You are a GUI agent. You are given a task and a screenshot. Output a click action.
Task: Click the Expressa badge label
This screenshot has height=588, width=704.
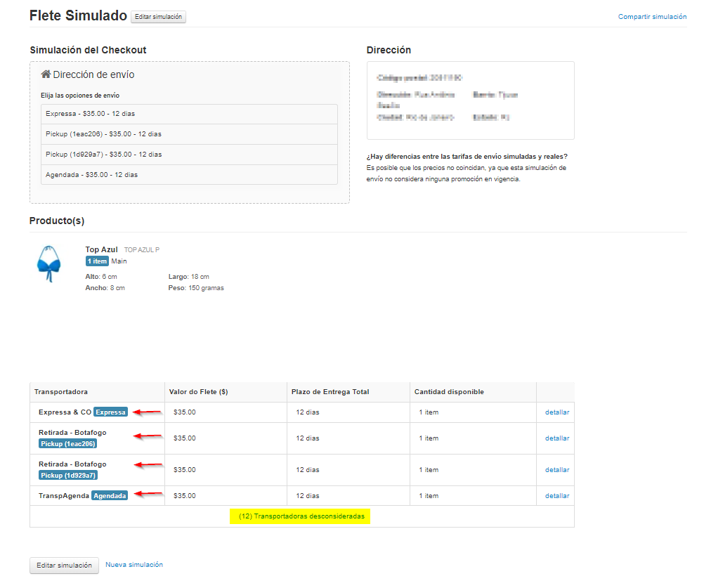coord(111,412)
